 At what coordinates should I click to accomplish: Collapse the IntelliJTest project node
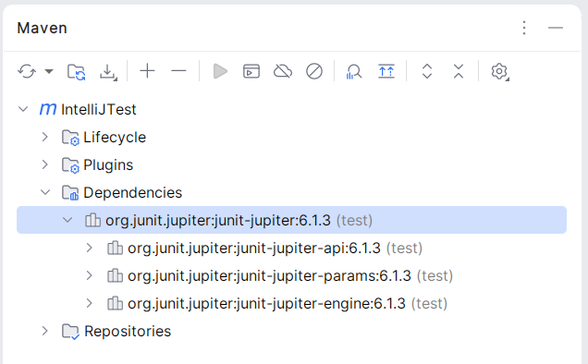(23, 109)
